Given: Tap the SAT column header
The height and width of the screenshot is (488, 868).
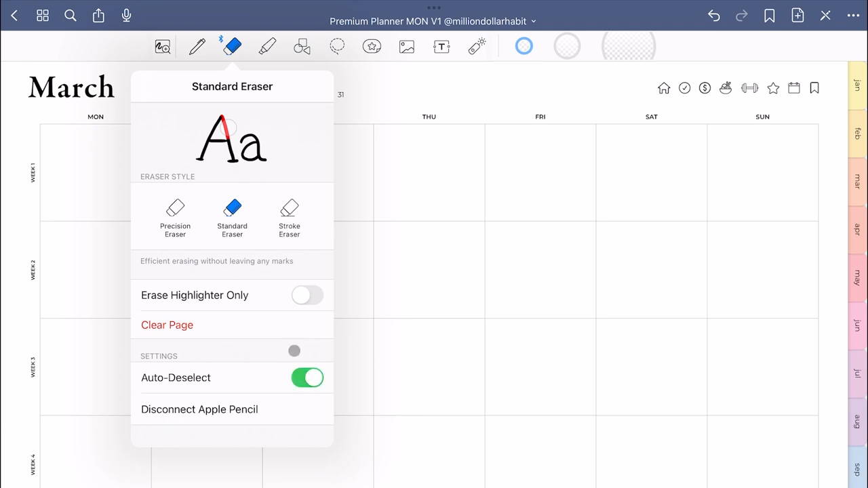Looking at the screenshot, I should (652, 117).
